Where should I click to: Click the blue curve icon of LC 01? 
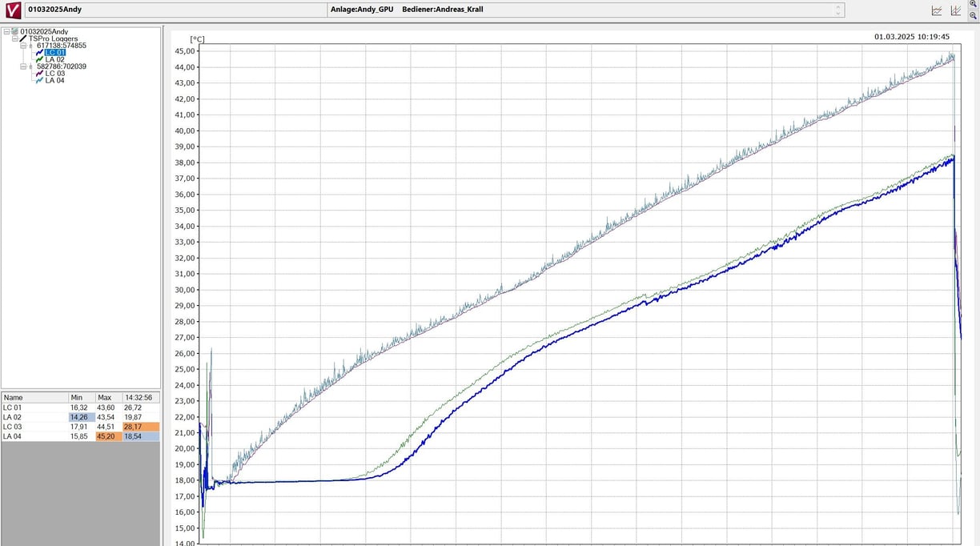[x=39, y=53]
